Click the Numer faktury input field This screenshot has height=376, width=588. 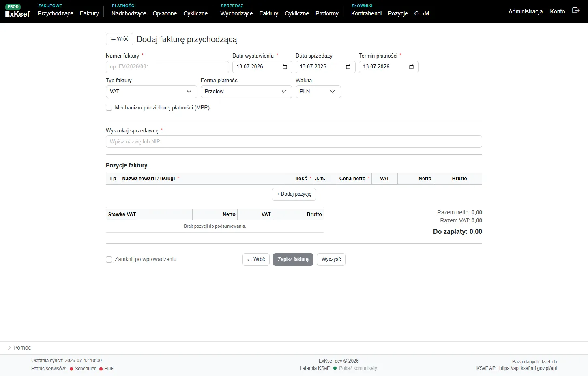[167, 67]
